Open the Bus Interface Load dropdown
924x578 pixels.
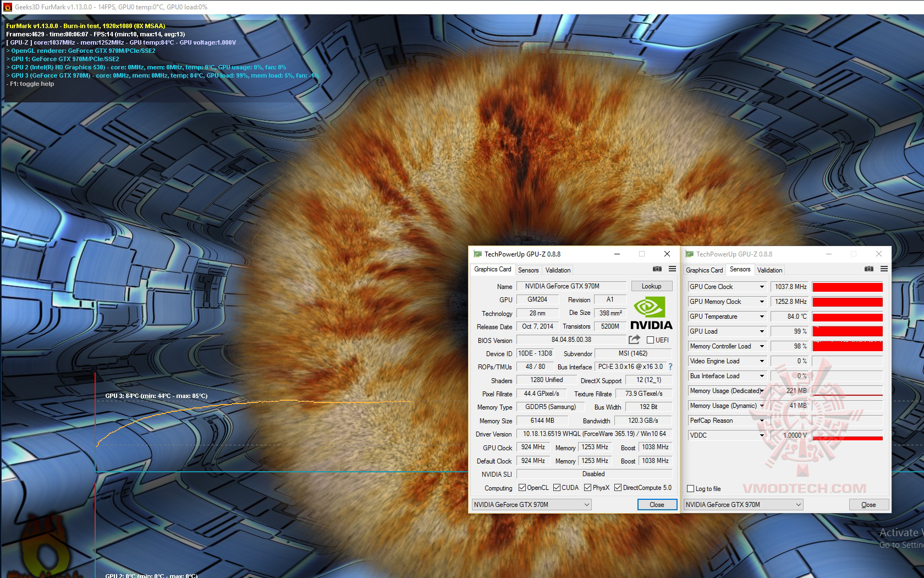(x=762, y=376)
